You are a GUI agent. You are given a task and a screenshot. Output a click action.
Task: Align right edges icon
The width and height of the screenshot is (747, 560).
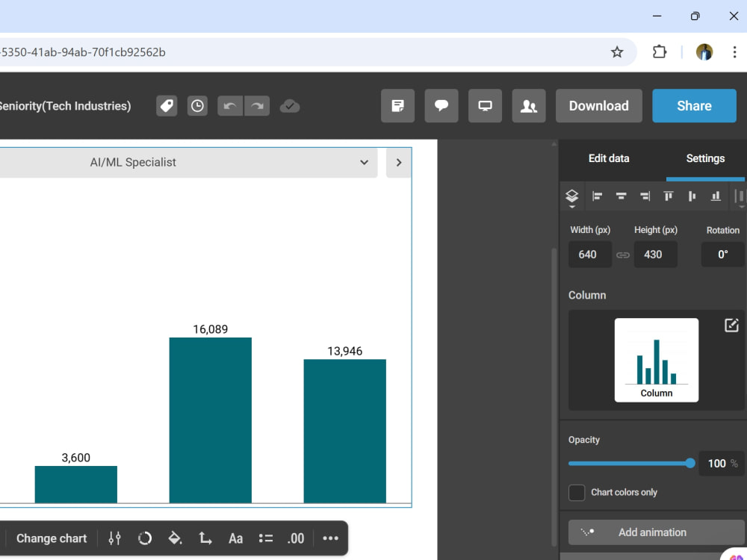(645, 196)
